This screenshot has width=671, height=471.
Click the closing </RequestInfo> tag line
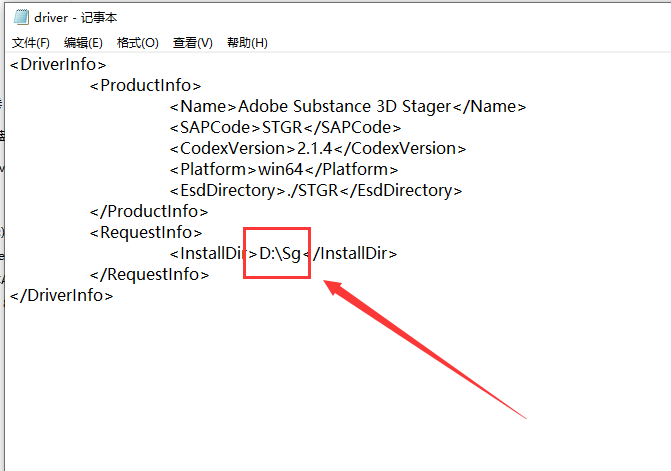pos(149,274)
